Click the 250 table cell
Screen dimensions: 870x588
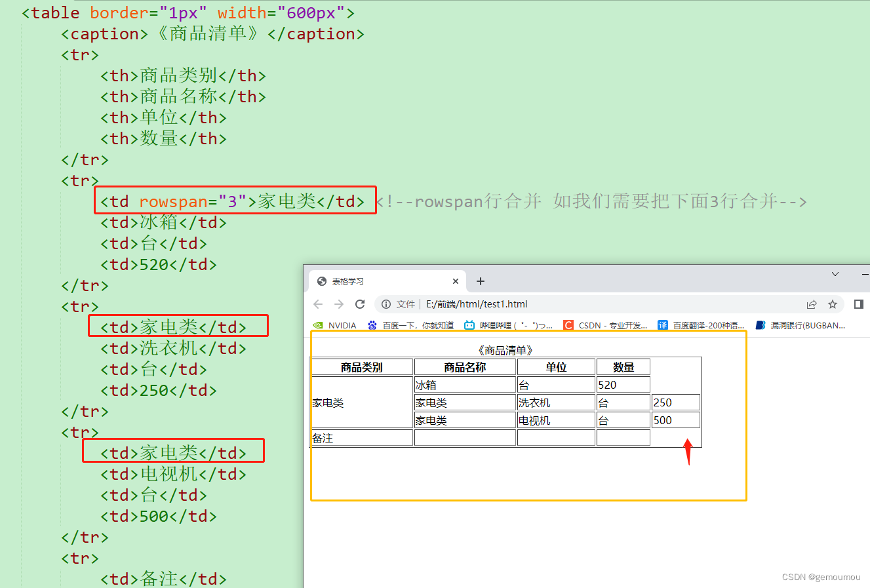coord(676,402)
